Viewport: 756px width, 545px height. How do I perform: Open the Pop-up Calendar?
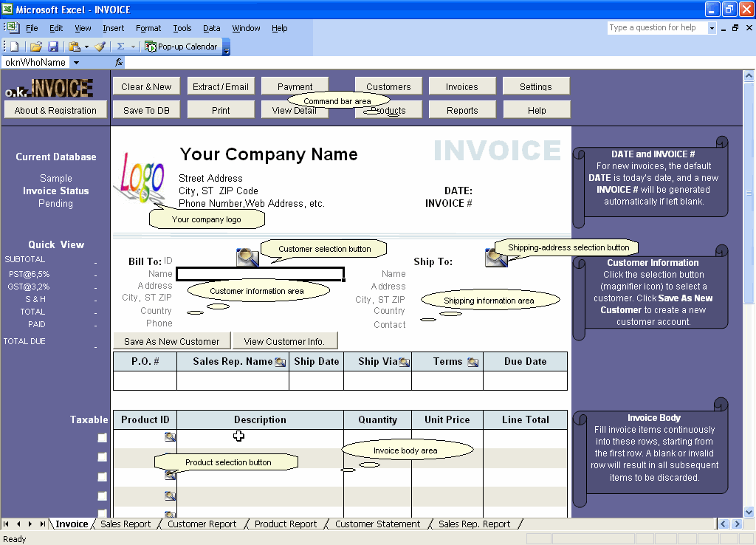[x=182, y=46]
